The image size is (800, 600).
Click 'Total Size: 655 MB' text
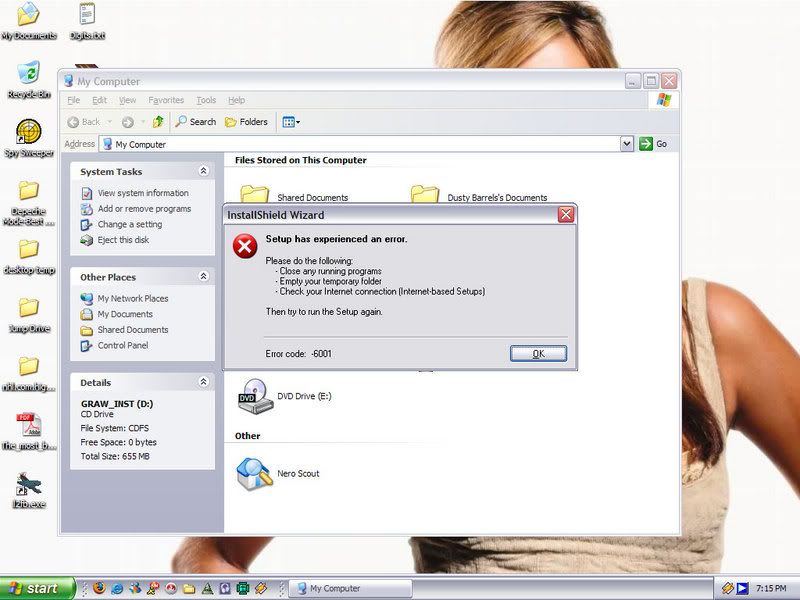[x=115, y=456]
